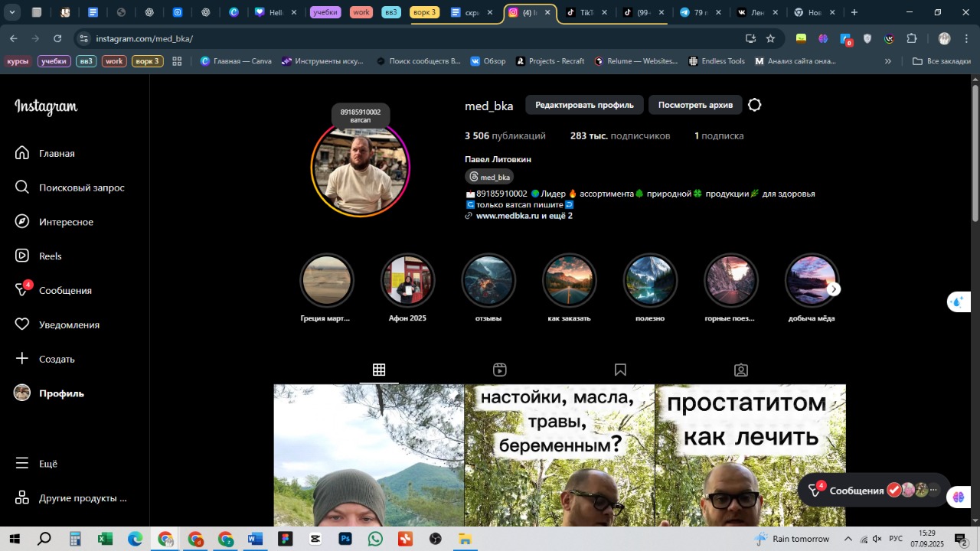This screenshot has height=551, width=980.
Task: Open Поисковый запрос search panel
Action: point(70,187)
